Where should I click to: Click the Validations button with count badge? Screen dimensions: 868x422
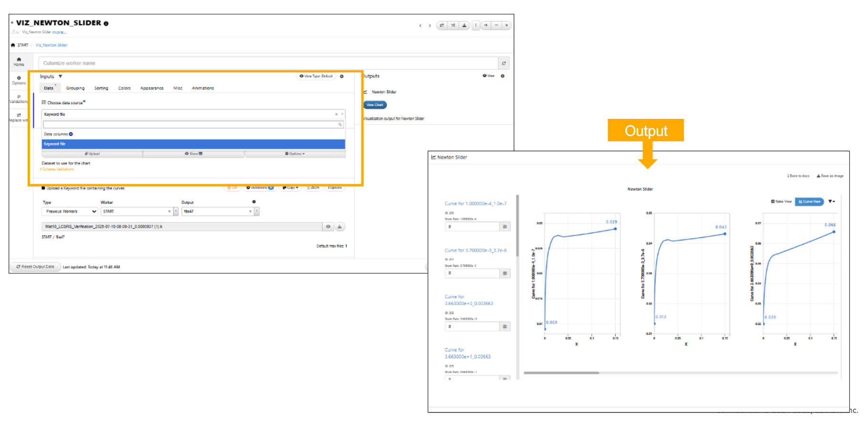tap(260, 188)
